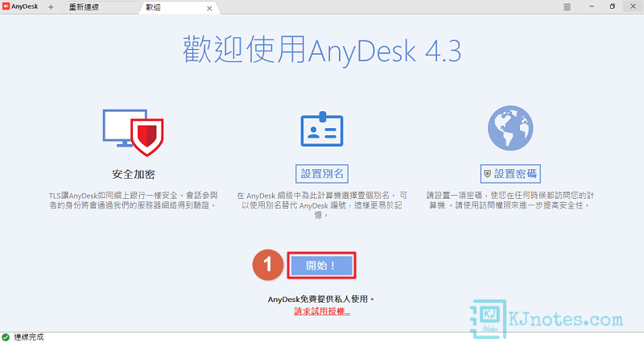Minimize the AnyDesk window
This screenshot has width=644, height=343.
590,6
